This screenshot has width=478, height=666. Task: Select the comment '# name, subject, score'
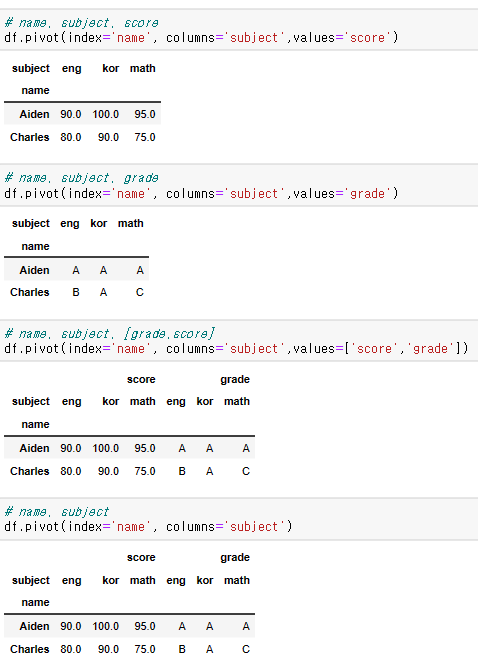tap(82, 23)
